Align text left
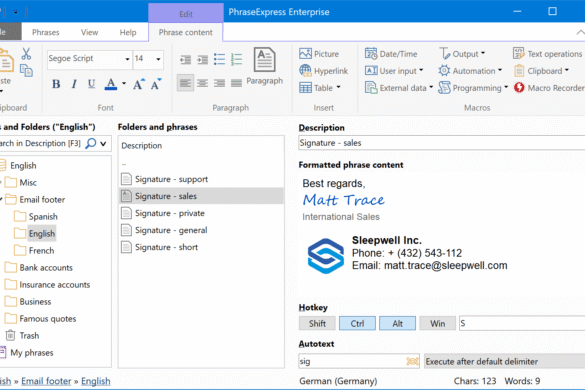This screenshot has height=390, width=585. (x=185, y=83)
